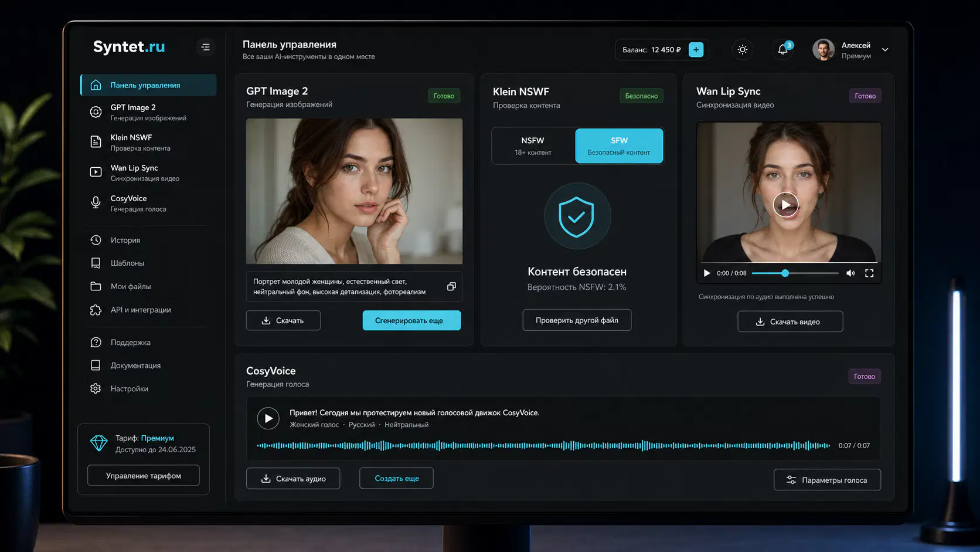
Task: Click the История clock icon
Action: [x=96, y=240]
